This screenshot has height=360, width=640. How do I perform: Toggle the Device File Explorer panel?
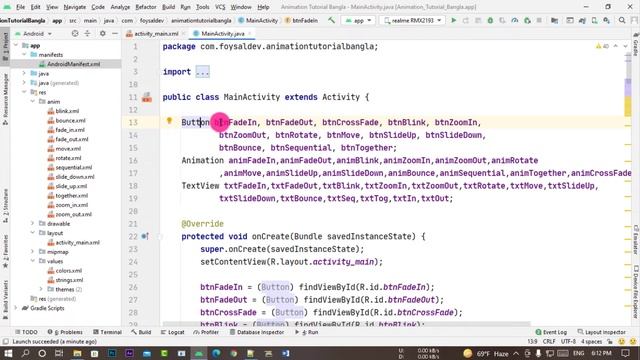point(636,291)
